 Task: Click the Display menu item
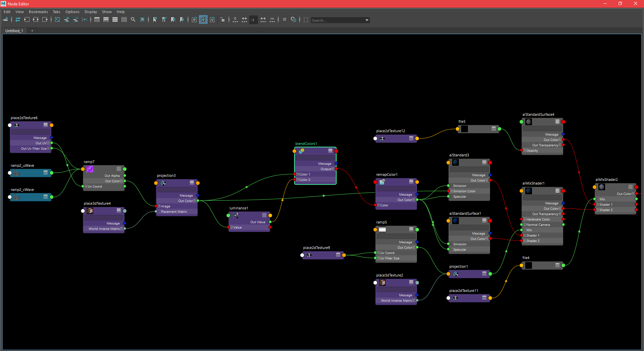pyautogui.click(x=91, y=12)
